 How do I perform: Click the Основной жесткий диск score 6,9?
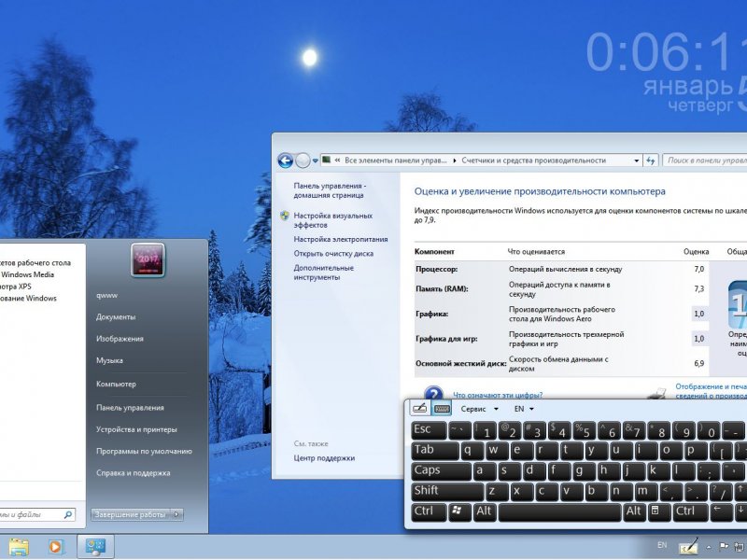698,363
